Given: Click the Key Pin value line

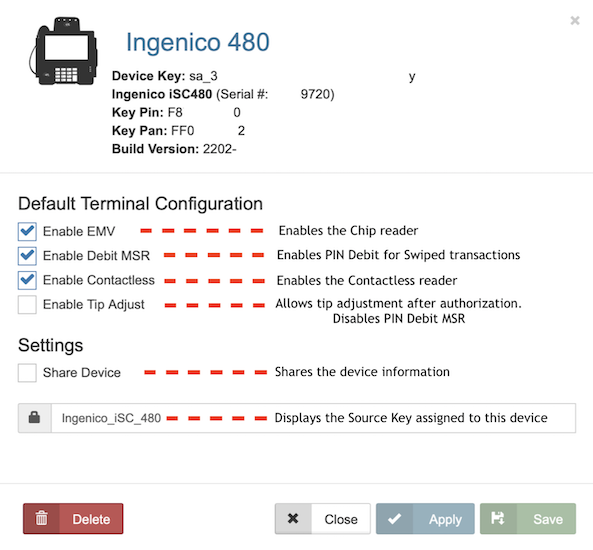Looking at the screenshot, I should pos(176,112).
